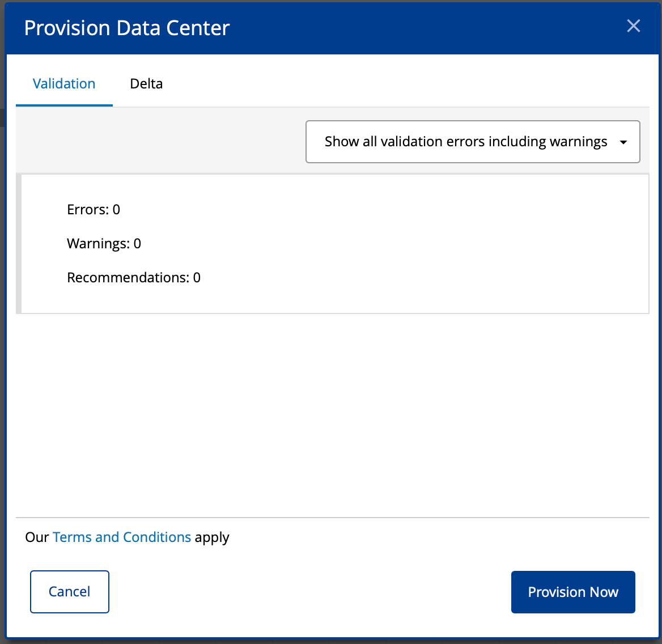Screen dimensions: 662x644
Task: Click the empty area below the validation summary
Action: coord(332,414)
